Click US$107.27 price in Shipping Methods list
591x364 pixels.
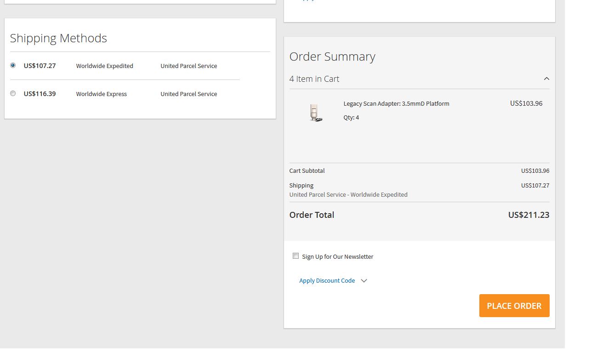click(40, 66)
